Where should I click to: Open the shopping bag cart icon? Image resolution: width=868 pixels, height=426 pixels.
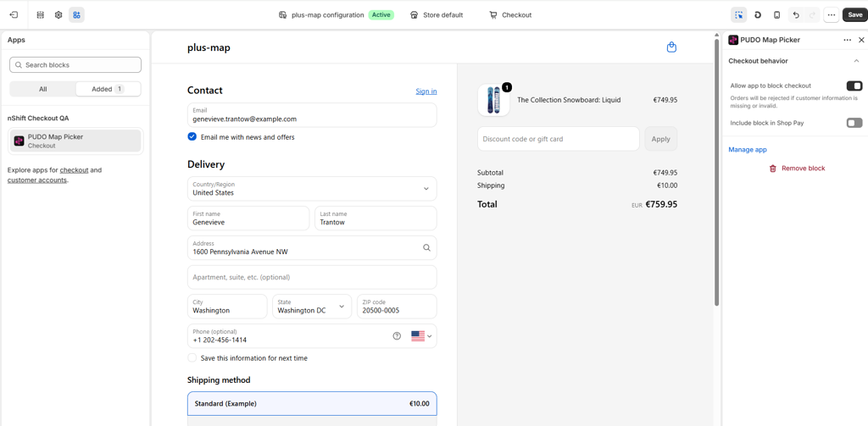click(671, 47)
